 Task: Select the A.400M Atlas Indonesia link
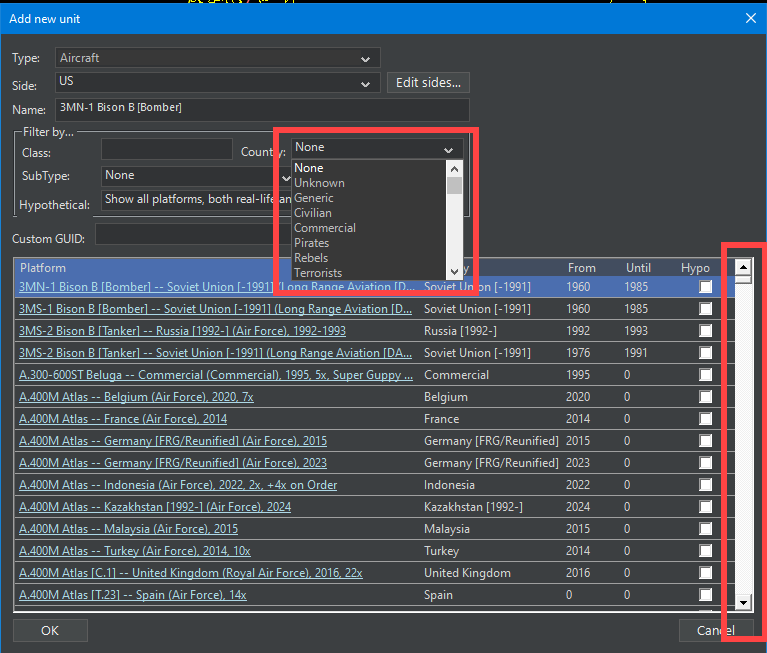click(x=178, y=485)
